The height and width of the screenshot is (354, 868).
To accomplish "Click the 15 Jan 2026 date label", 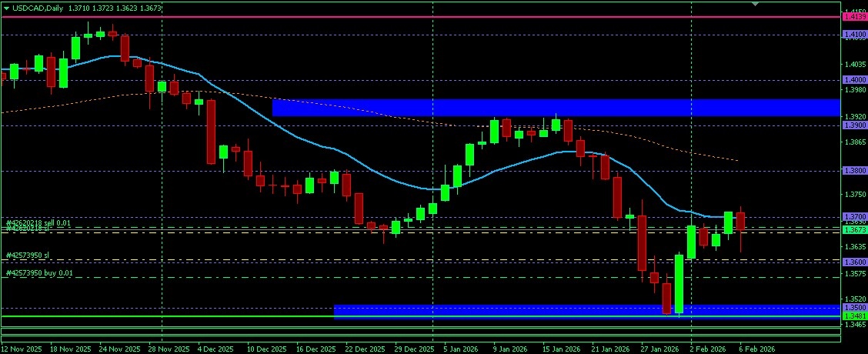I will pyautogui.click(x=562, y=349).
